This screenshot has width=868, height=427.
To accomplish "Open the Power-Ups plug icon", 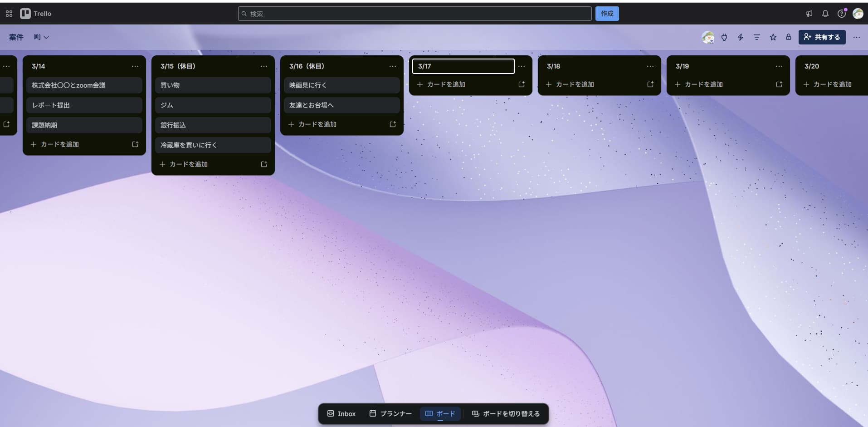I will pos(724,37).
